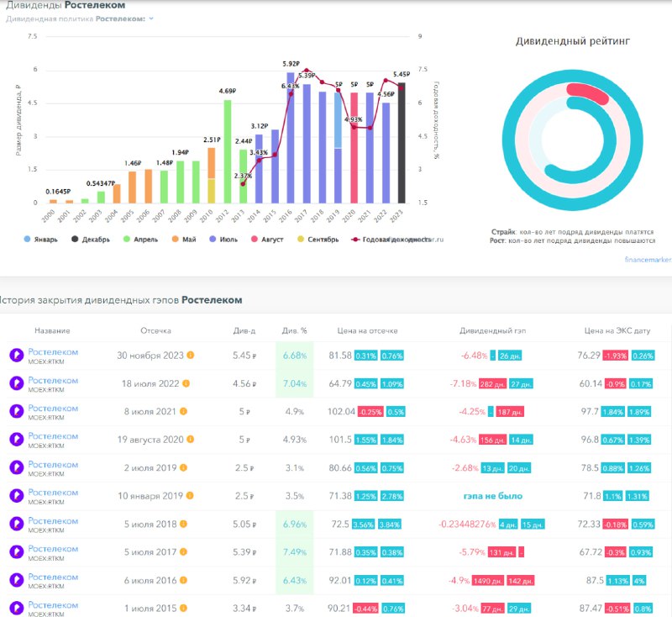Open Ростелеком link in 18 июля 2022 row
Viewport: 672px width, 617px height.
point(53,380)
